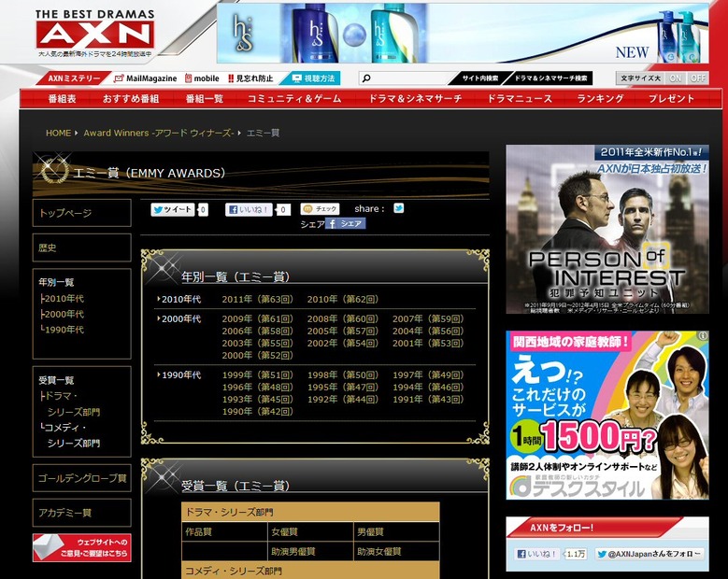Click the MailMagazine envelope icon

[119, 78]
